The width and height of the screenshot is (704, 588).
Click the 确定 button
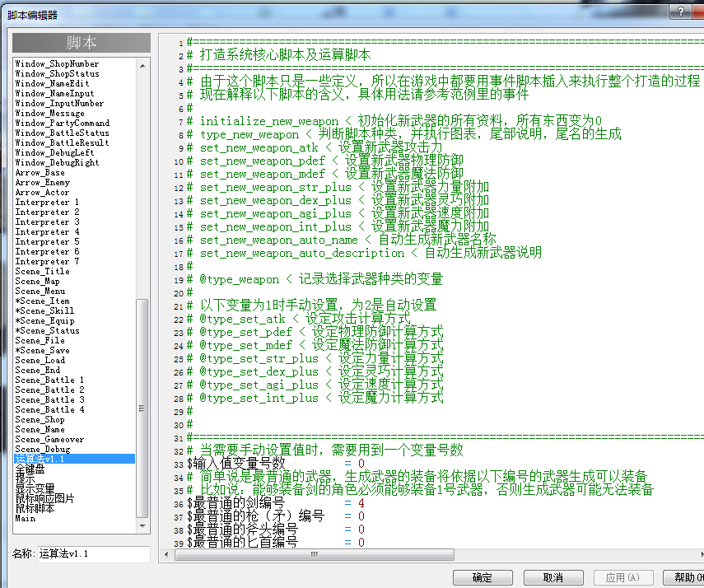coord(483,577)
